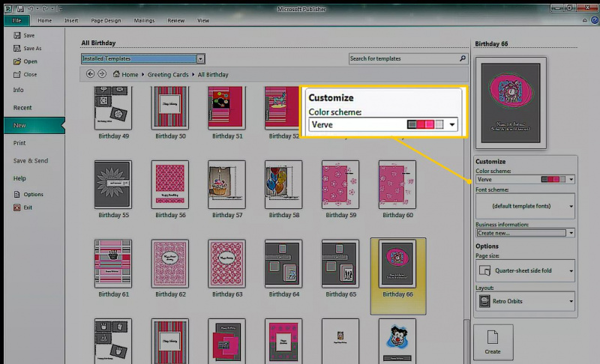
Task: Open the Page Design tab
Action: point(106,21)
